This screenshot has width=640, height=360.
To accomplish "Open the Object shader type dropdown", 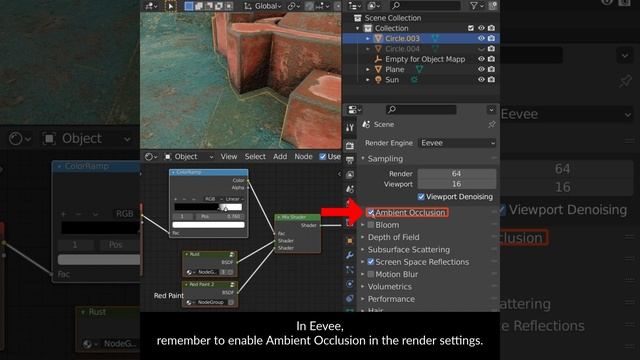I will 189,157.
